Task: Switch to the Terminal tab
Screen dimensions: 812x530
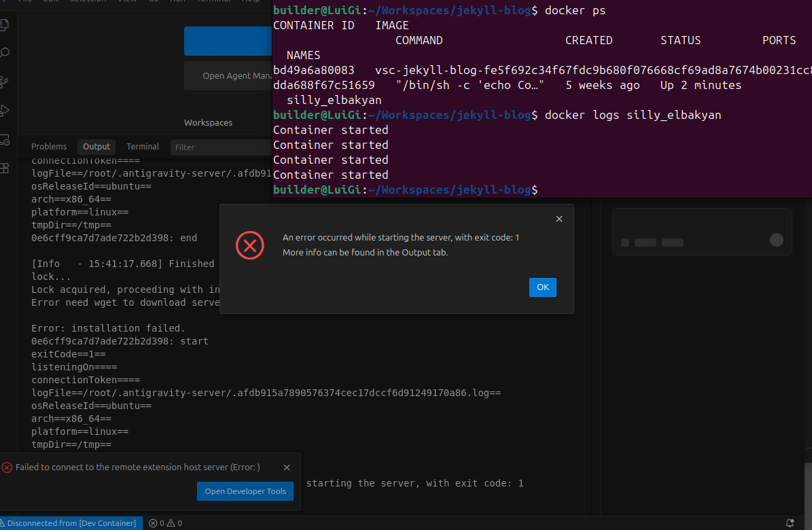Action: pyautogui.click(x=143, y=147)
